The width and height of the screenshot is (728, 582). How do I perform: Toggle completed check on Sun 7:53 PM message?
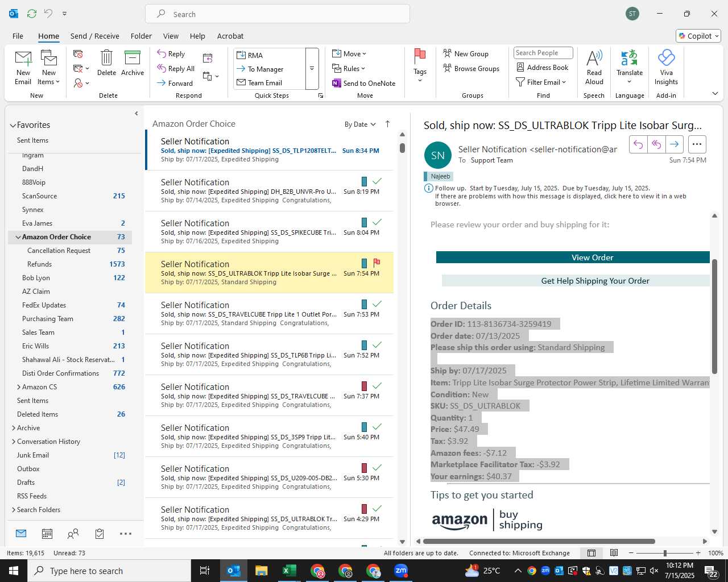tap(377, 304)
